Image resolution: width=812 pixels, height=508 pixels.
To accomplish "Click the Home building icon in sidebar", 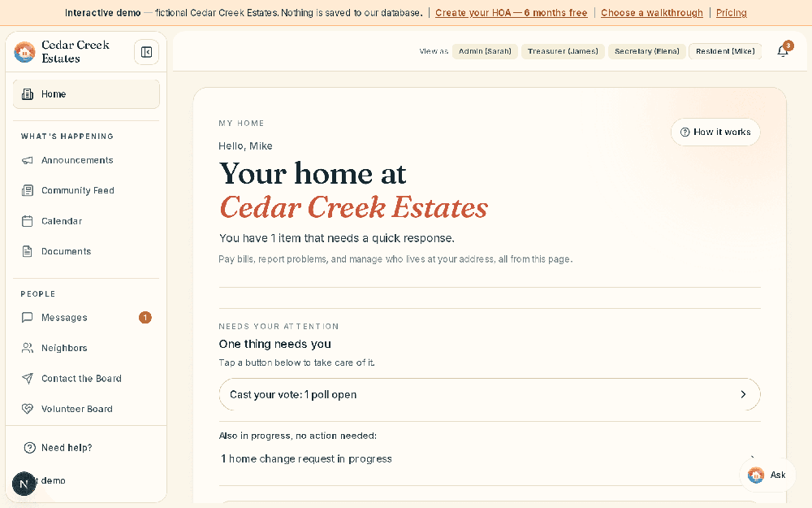I will coord(28,94).
